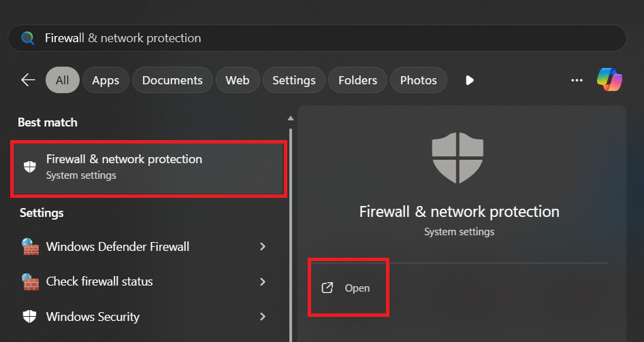This screenshot has height=342, width=644.
Task: Click the three-dots more options icon
Action: pos(577,80)
